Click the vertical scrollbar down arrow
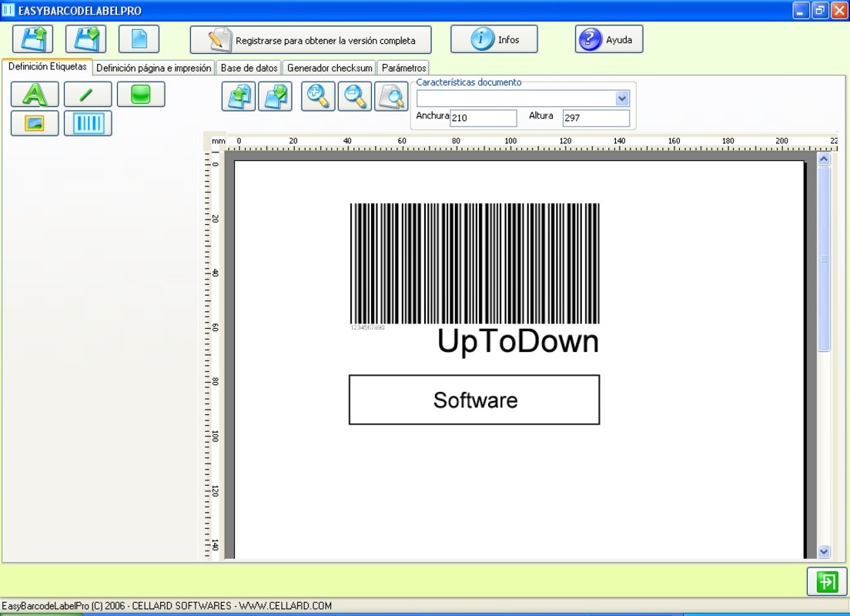 click(x=824, y=551)
